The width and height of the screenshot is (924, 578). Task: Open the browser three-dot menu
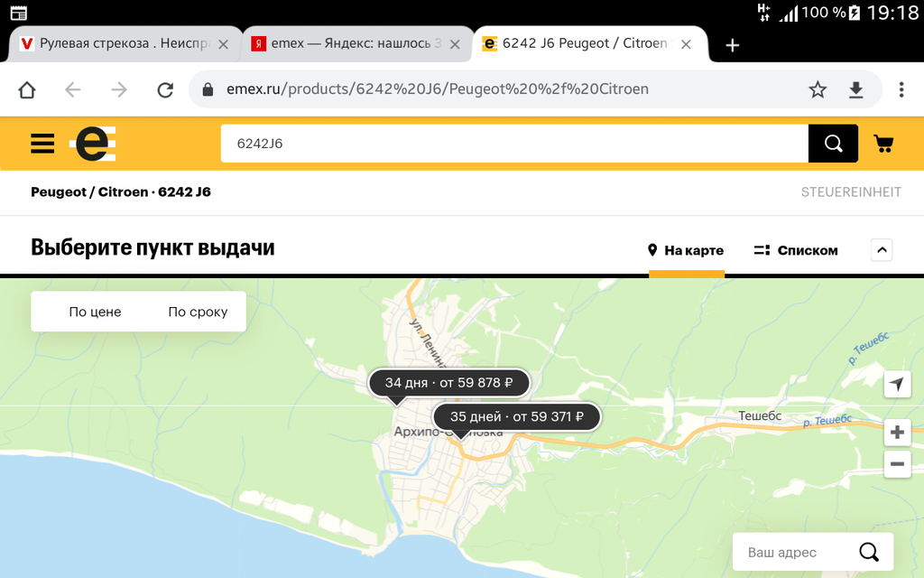point(901,89)
